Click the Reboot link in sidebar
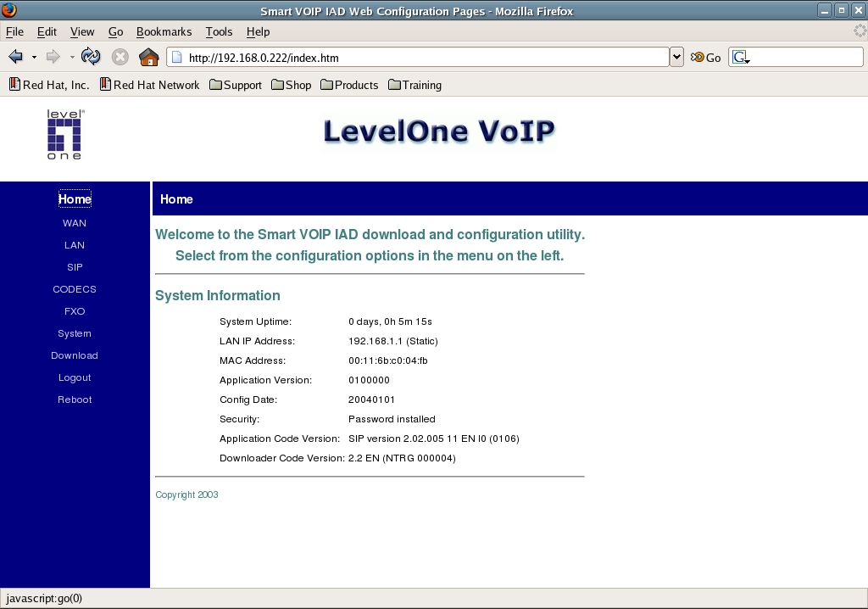This screenshot has width=868, height=609. 75,399
